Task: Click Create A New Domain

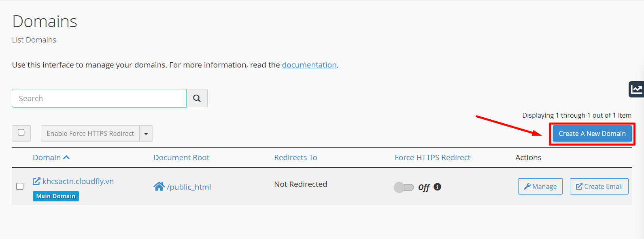Action: tap(592, 133)
